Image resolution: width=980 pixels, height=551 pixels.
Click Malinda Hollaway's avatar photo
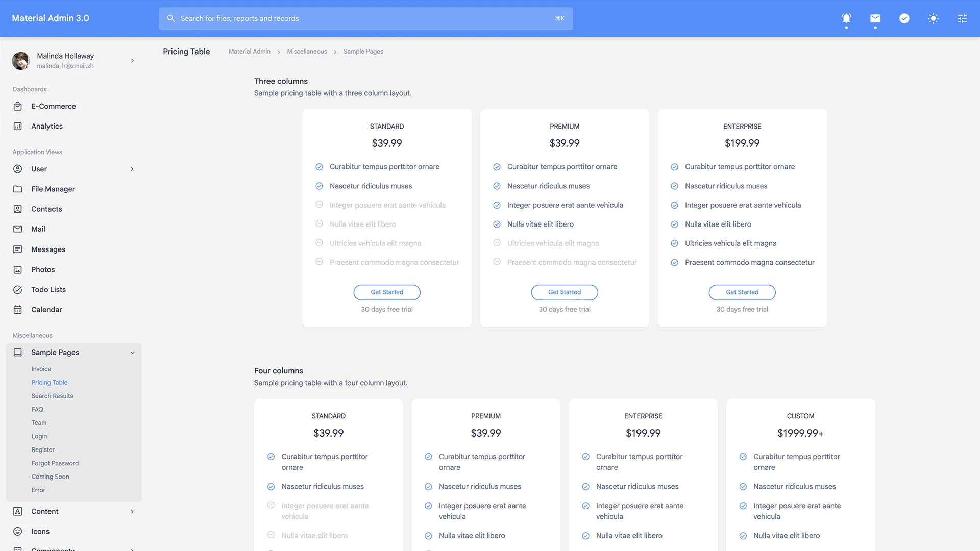21,61
